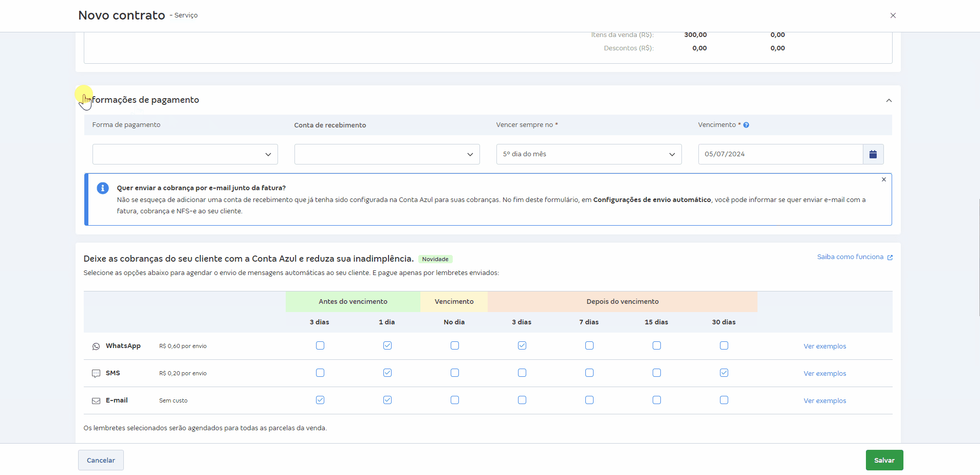Click the R$ 0,60 por envio text
This screenshot has height=475, width=980.
click(183, 346)
